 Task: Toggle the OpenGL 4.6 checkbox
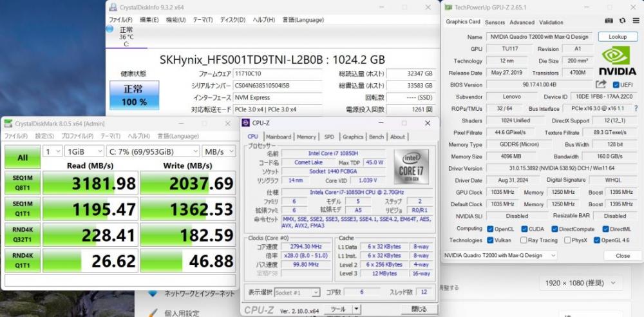597,240
